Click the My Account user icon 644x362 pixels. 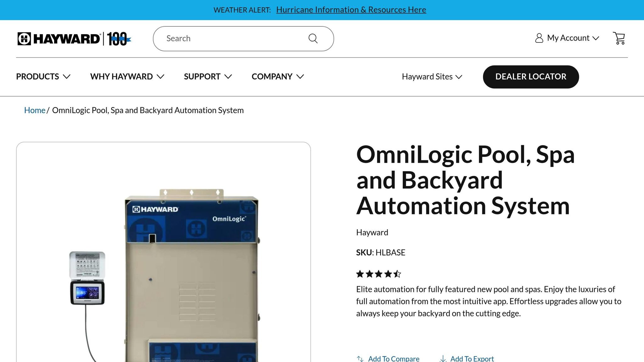click(x=539, y=38)
